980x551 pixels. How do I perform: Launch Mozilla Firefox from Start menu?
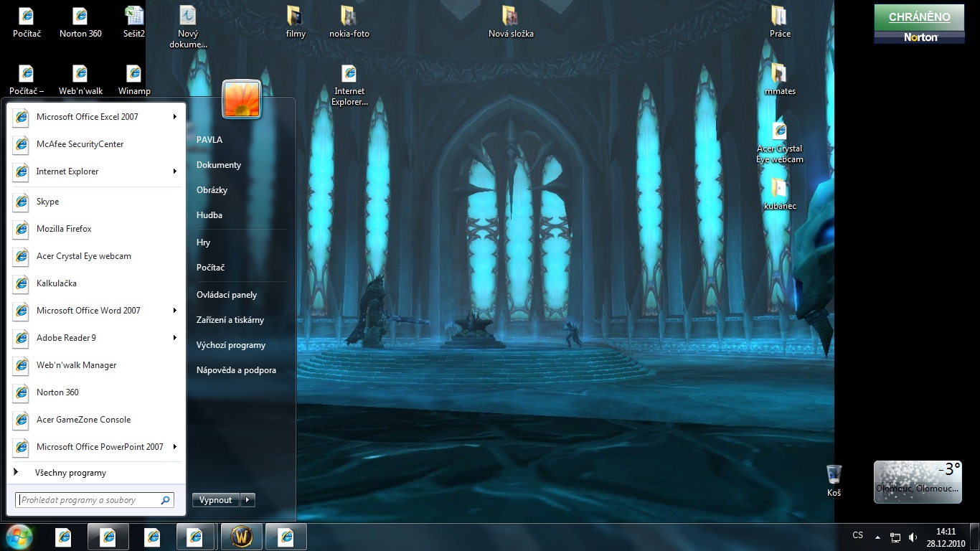point(96,228)
